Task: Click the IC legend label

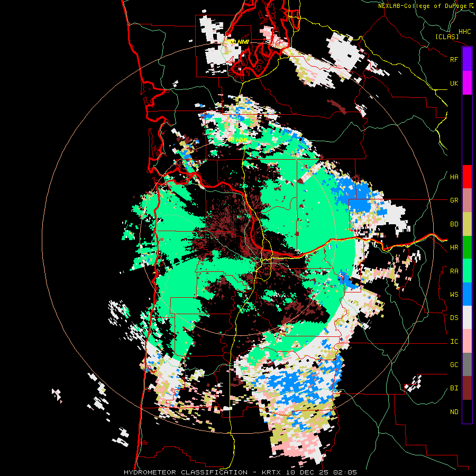Action: [x=454, y=342]
